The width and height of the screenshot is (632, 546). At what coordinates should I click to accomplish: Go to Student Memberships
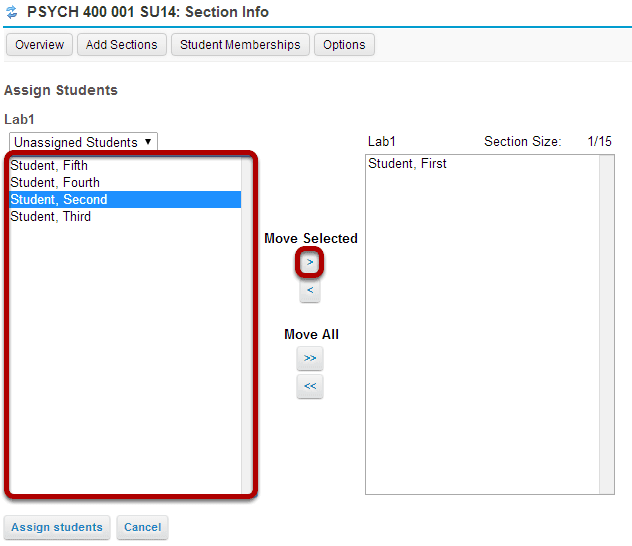coord(240,45)
